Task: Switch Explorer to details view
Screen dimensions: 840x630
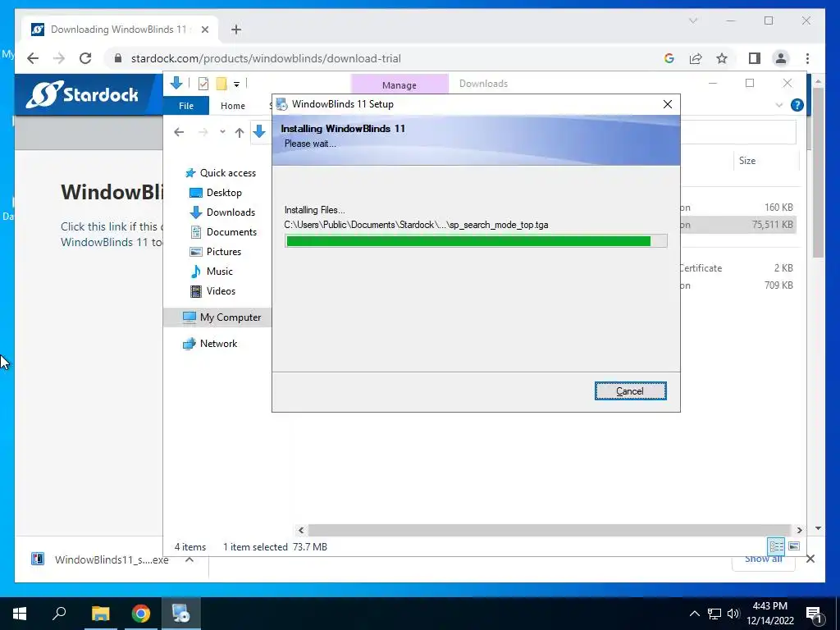Action: 776,546
